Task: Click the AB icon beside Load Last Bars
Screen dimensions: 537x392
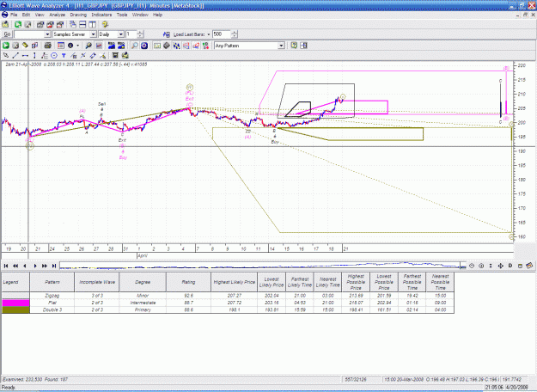Action: point(167,34)
